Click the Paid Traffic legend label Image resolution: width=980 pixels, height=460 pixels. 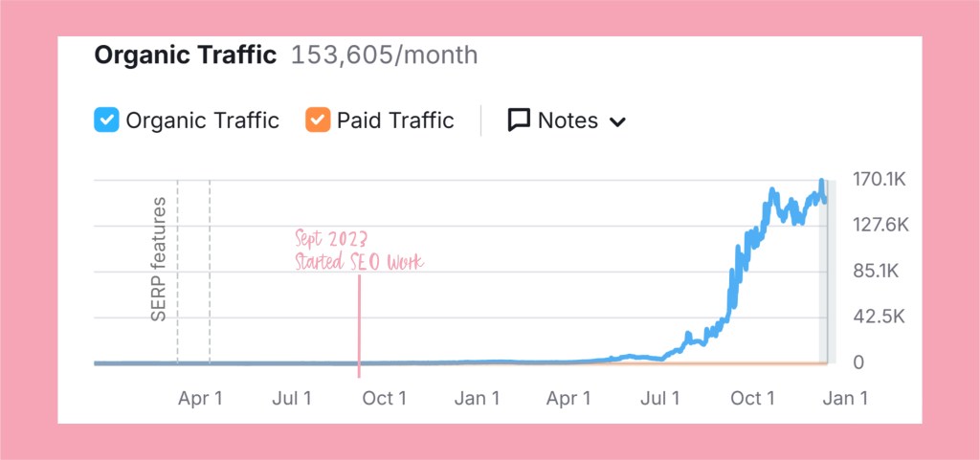pyautogui.click(x=395, y=120)
